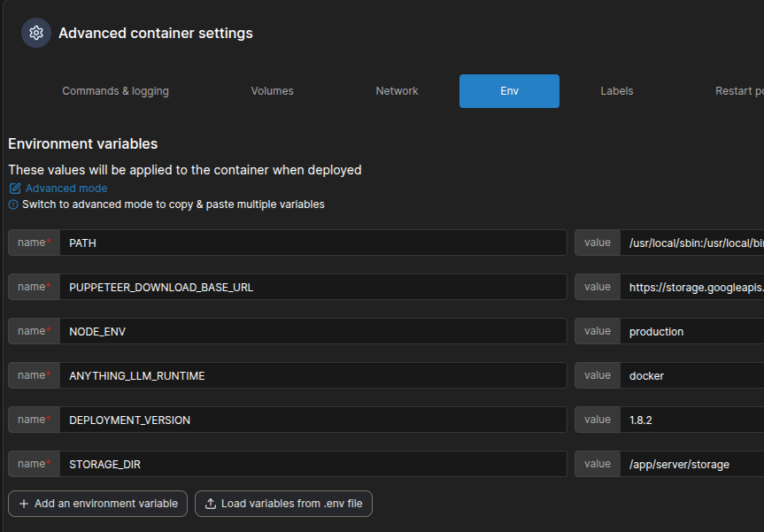Go to the Labels tab

tap(616, 91)
